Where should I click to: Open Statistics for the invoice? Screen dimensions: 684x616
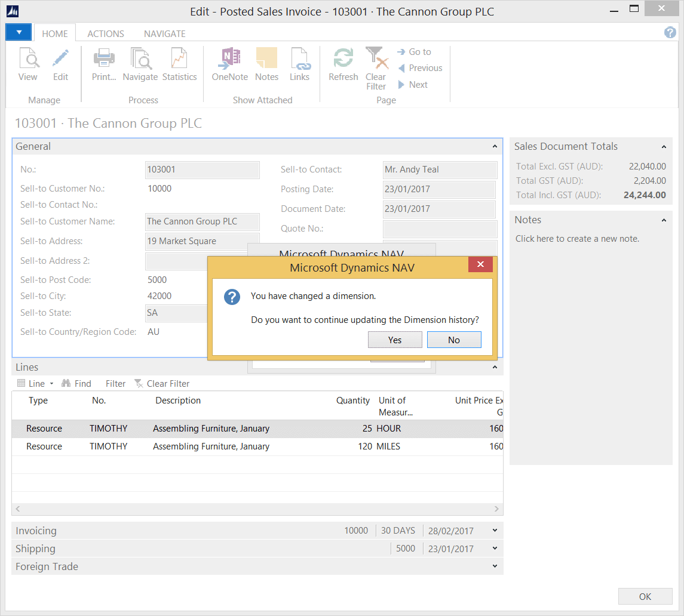click(x=179, y=64)
